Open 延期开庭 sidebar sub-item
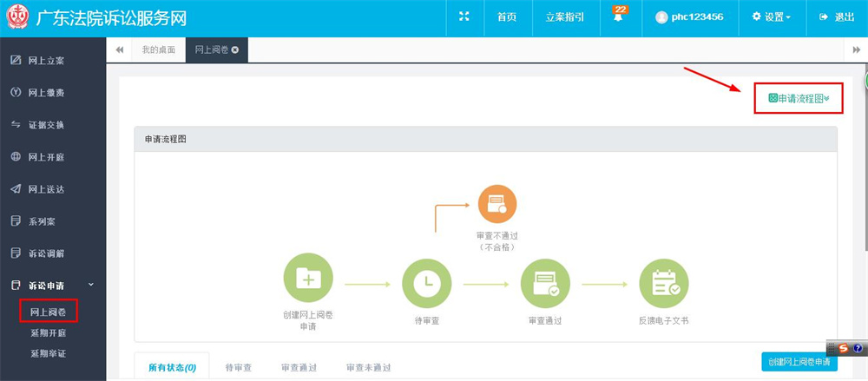Image resolution: width=868 pixels, height=381 pixels. point(49,332)
